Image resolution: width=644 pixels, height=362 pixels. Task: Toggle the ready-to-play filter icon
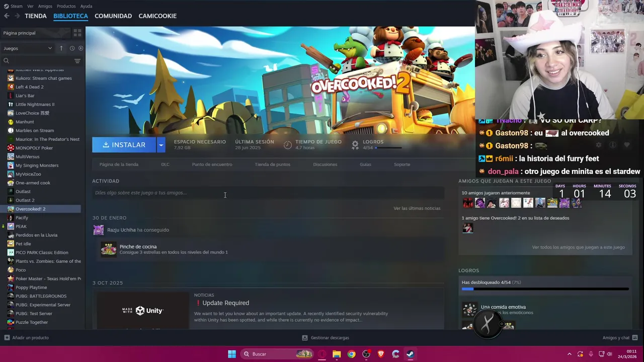click(80, 48)
